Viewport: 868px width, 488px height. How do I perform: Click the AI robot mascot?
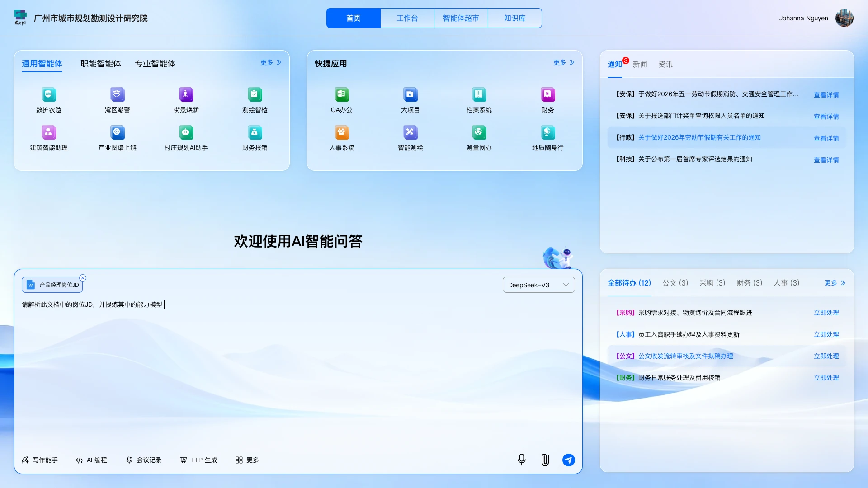(x=558, y=258)
